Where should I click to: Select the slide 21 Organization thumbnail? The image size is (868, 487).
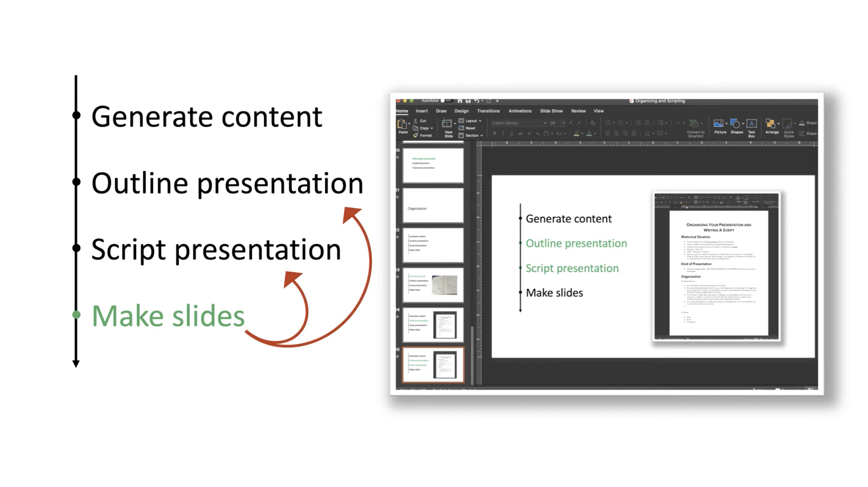coord(433,205)
